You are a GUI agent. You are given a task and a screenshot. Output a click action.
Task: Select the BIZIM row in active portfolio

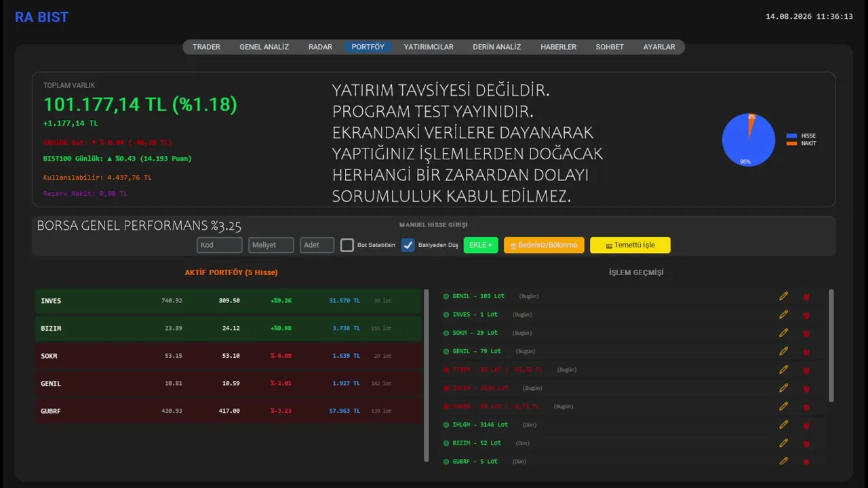pos(229,328)
